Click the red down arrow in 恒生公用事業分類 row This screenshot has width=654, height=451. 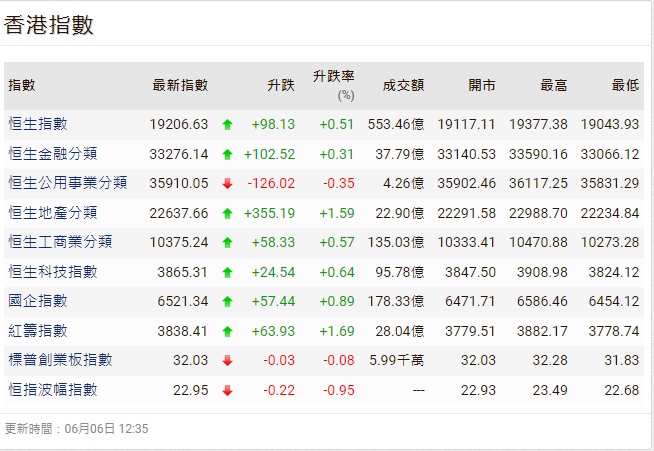227,183
